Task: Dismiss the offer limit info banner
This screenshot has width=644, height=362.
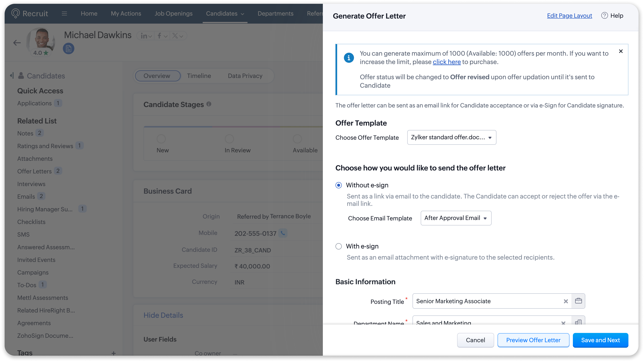Action: (x=621, y=51)
